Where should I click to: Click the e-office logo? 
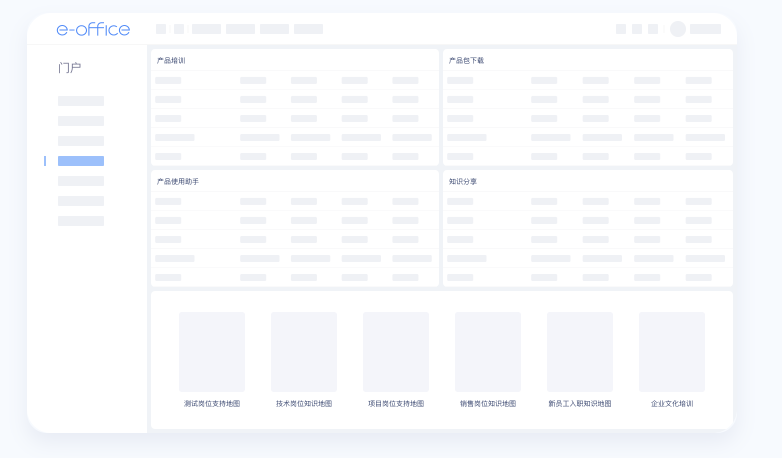pos(93,29)
